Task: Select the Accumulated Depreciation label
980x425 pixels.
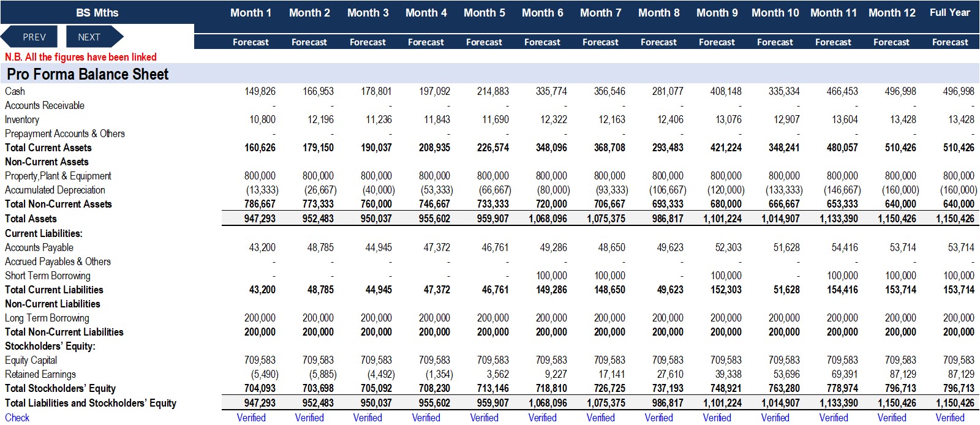Action: point(55,190)
